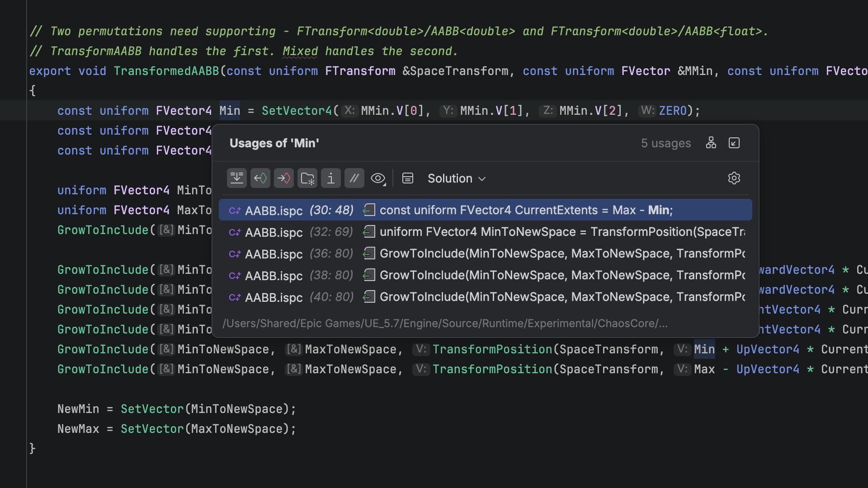The width and height of the screenshot is (868, 488).
Task: Click the closing brace of the function
Action: [x=32, y=449]
